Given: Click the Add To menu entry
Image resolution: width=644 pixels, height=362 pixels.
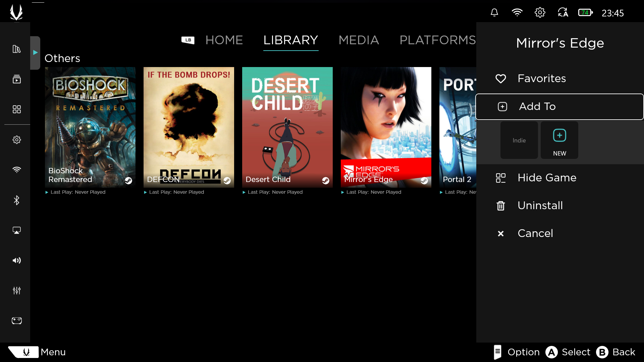Looking at the screenshot, I should 560,107.
